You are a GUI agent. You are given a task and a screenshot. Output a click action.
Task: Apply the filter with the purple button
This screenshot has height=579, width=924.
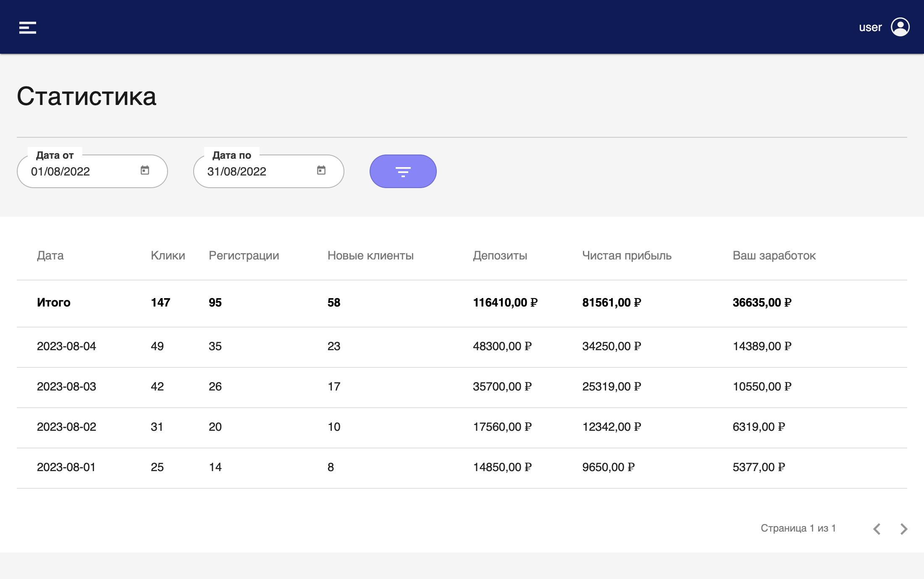click(403, 171)
